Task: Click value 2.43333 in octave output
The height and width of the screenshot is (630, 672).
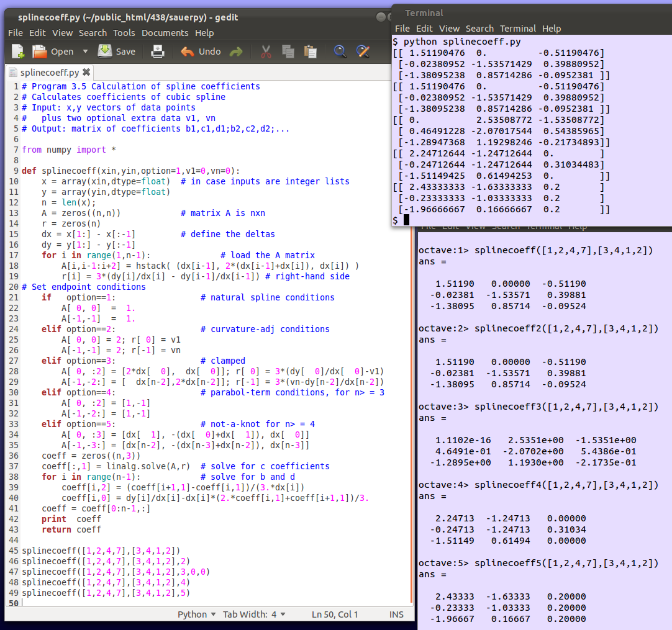Action: coord(455,596)
